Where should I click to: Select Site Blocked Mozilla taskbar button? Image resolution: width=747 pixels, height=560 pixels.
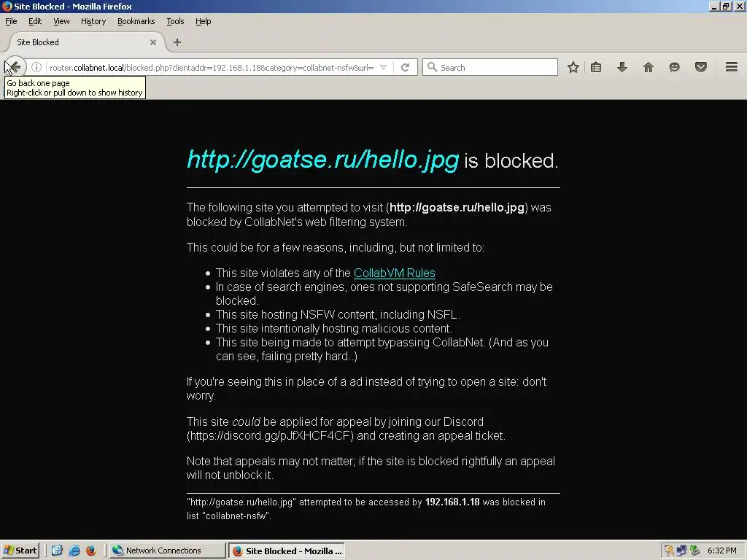286,551
